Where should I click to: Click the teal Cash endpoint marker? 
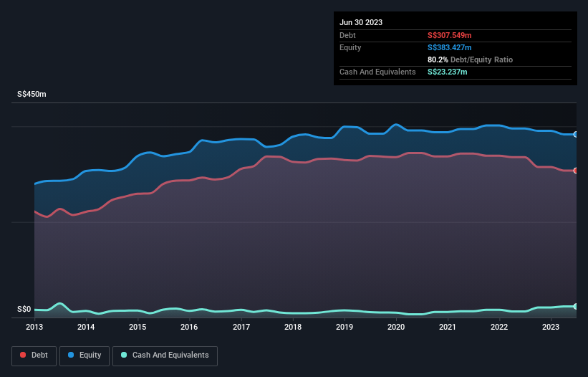pos(576,307)
